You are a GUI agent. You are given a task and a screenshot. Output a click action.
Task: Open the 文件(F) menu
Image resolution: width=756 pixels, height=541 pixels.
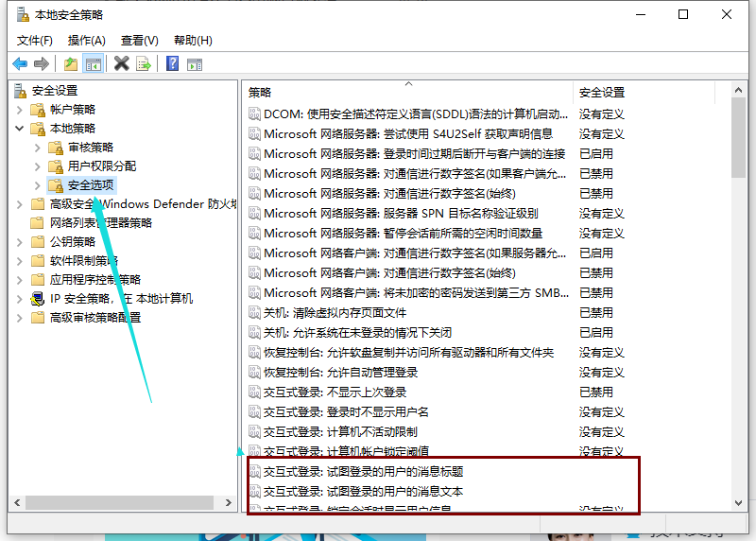[x=35, y=40]
